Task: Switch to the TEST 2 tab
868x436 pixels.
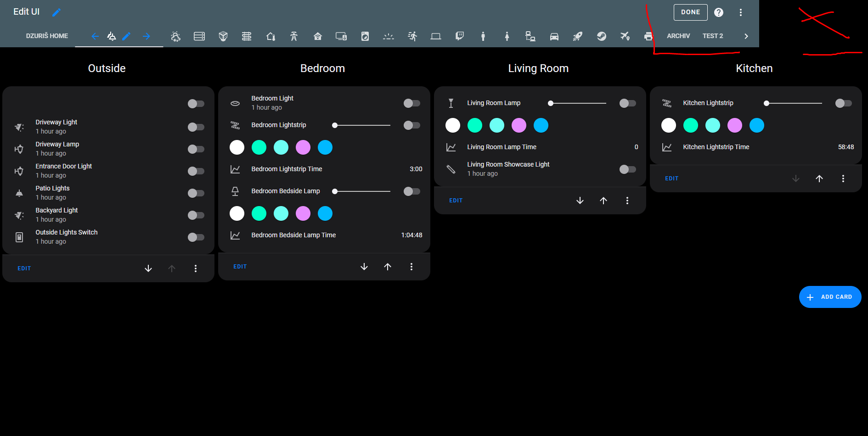Action: point(713,36)
